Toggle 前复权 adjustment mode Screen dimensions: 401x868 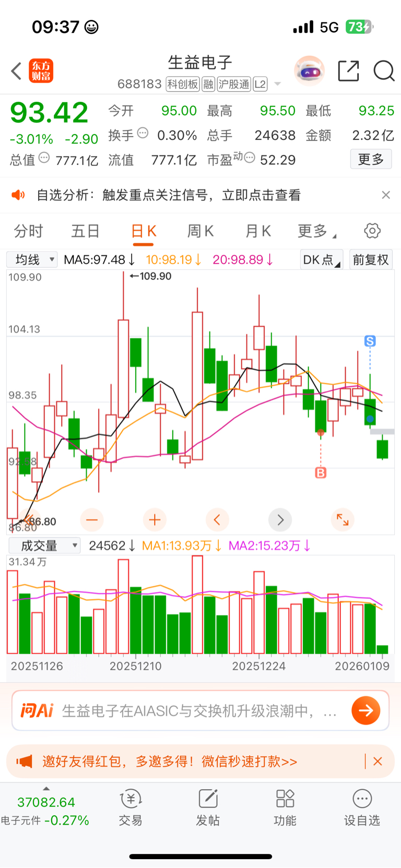click(x=371, y=259)
